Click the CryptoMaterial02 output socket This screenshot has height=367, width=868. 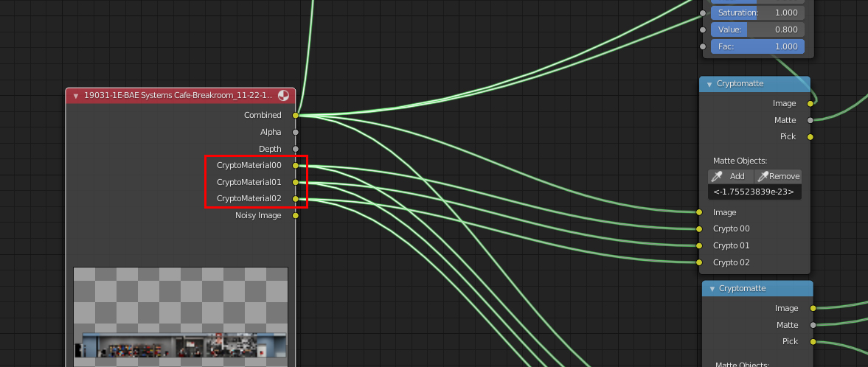click(296, 199)
